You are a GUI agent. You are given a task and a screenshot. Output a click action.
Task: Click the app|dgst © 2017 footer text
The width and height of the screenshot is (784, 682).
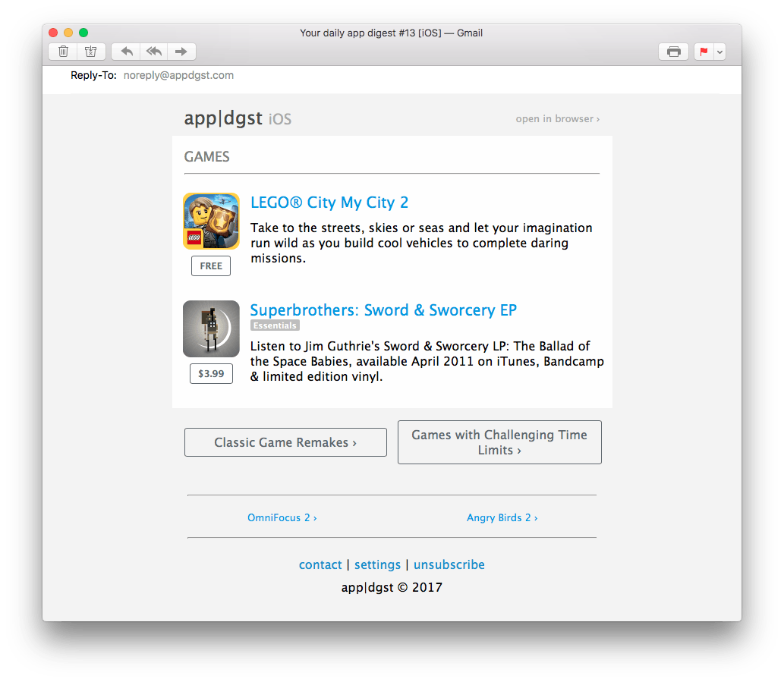pos(392,587)
